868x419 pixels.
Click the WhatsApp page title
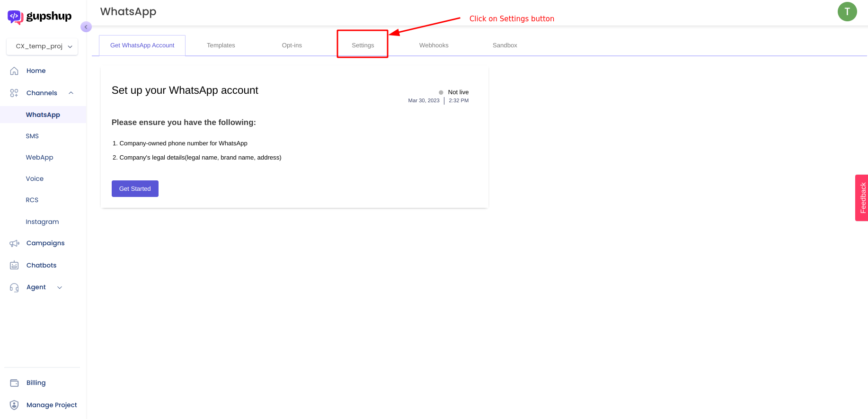pyautogui.click(x=128, y=12)
